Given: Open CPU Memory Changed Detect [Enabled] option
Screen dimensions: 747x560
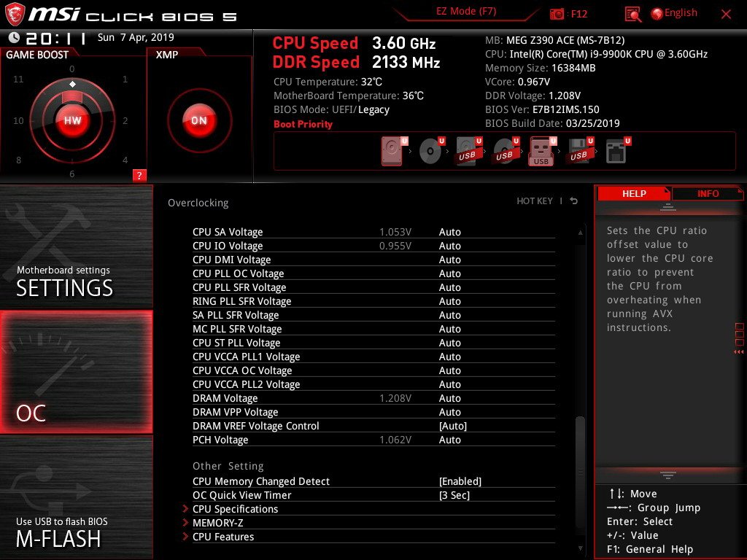Looking at the screenshot, I should tap(460, 481).
